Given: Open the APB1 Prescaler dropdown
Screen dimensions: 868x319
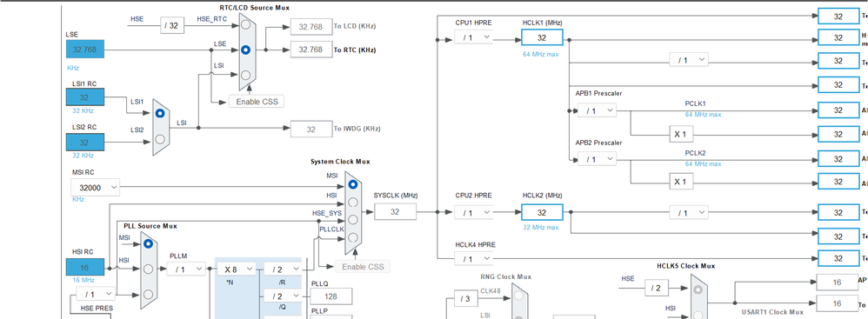Looking at the screenshot, I should click(597, 110).
